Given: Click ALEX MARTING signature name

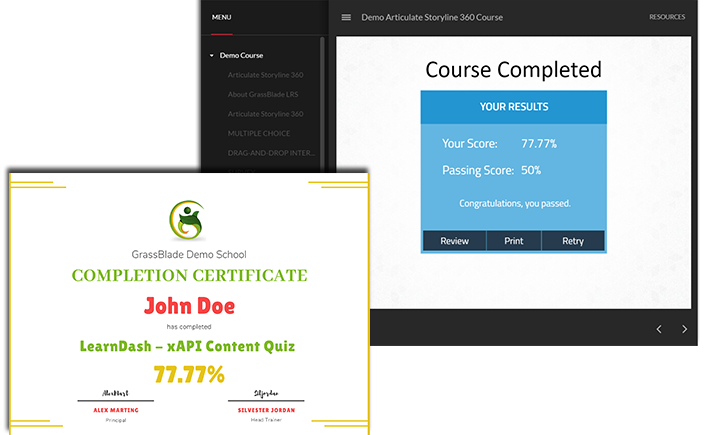Looking at the screenshot, I should [x=116, y=410].
